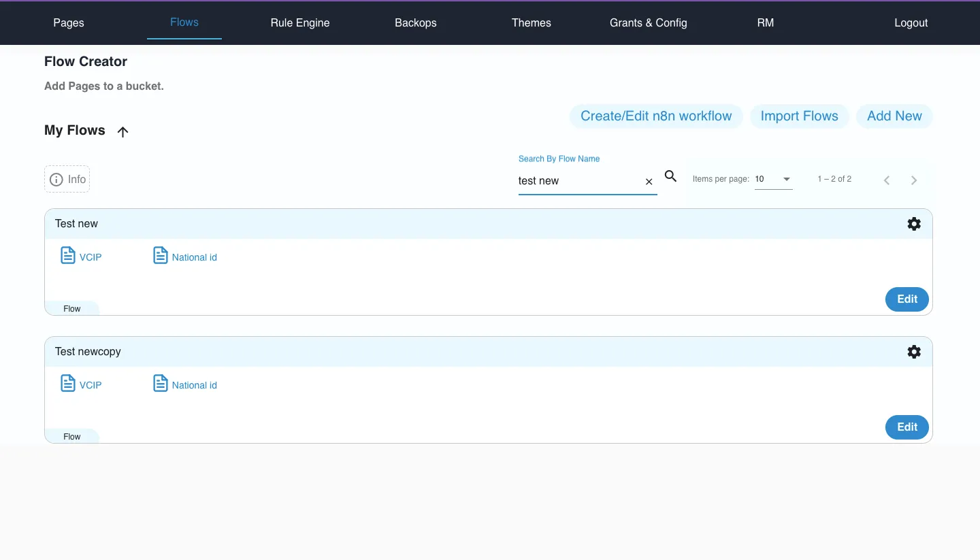This screenshot has height=560, width=980.
Task: Click VCIP document icon in Test new
Action: tap(68, 255)
